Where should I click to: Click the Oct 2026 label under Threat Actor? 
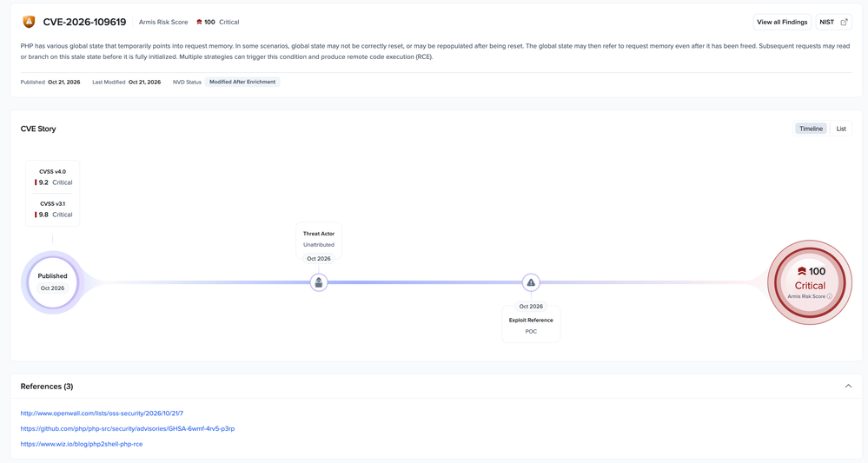pyautogui.click(x=319, y=258)
